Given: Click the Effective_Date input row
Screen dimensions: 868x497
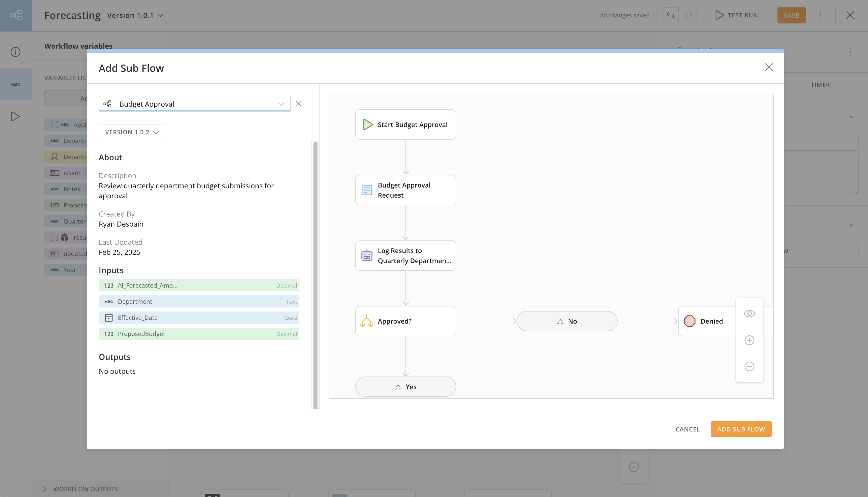Looking at the screenshot, I should coord(199,318).
